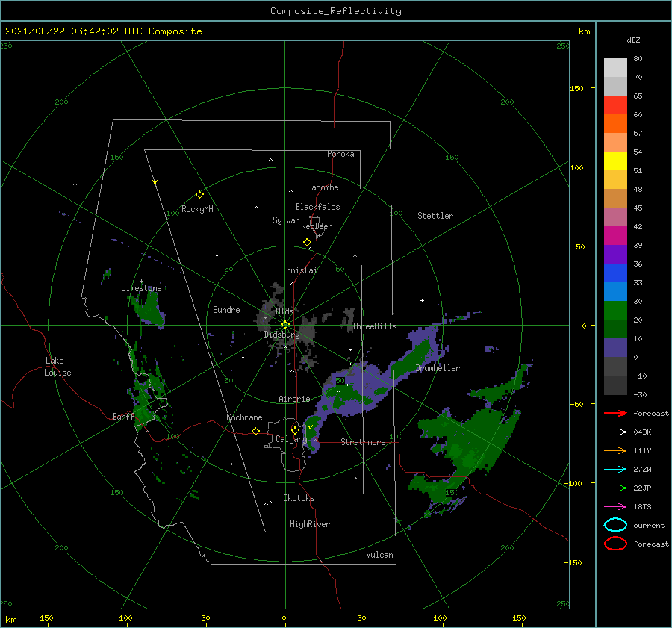Click the ThreeHills label
672x628 pixels.
tap(374, 326)
